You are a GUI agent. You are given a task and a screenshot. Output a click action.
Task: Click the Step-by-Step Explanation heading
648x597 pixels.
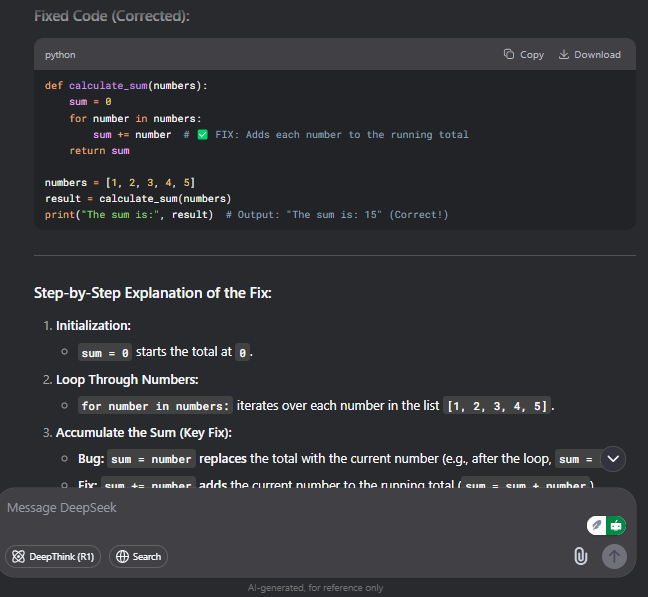point(152,293)
